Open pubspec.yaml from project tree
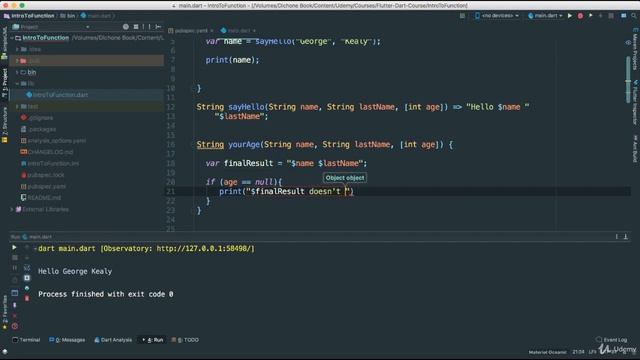Screen dimensions: 640x360 tap(43, 186)
